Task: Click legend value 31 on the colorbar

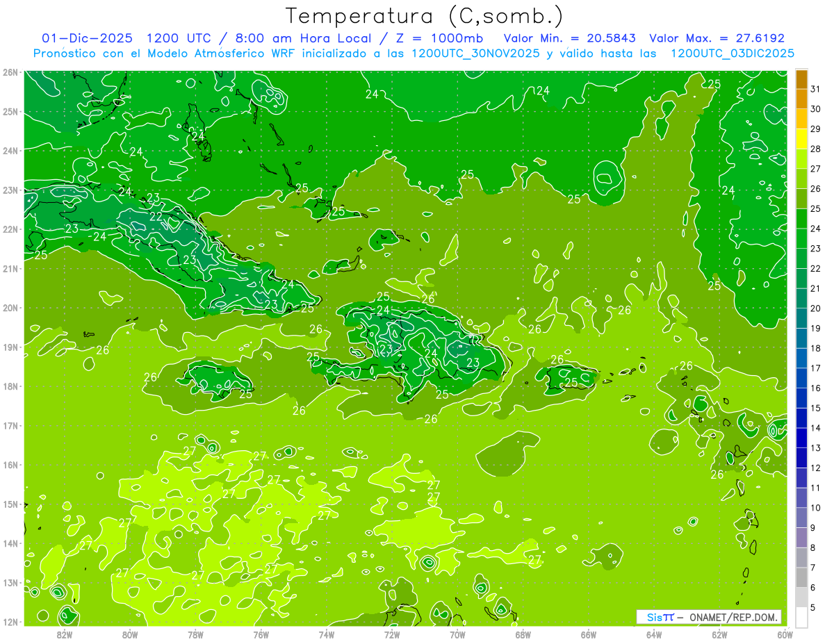Action: tap(815, 89)
